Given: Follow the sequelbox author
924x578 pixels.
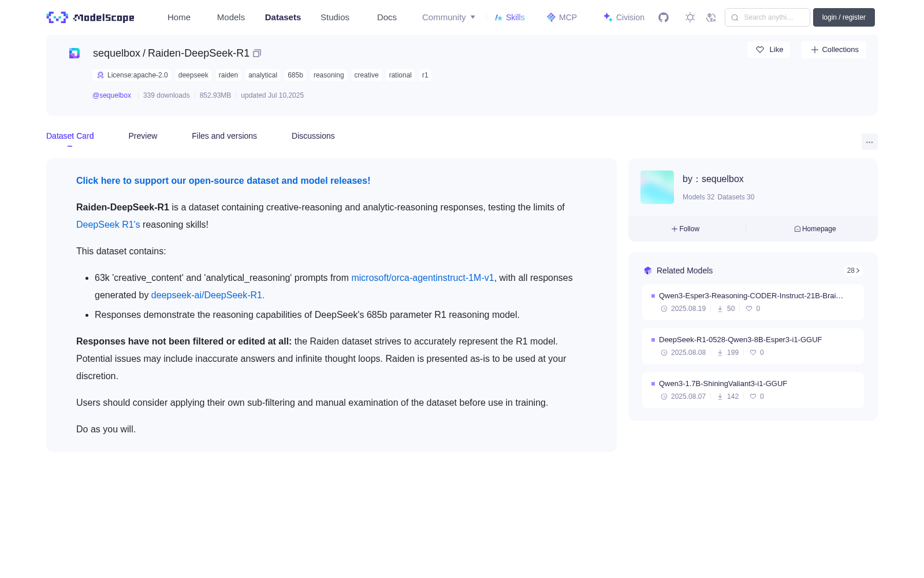Looking at the screenshot, I should [685, 229].
